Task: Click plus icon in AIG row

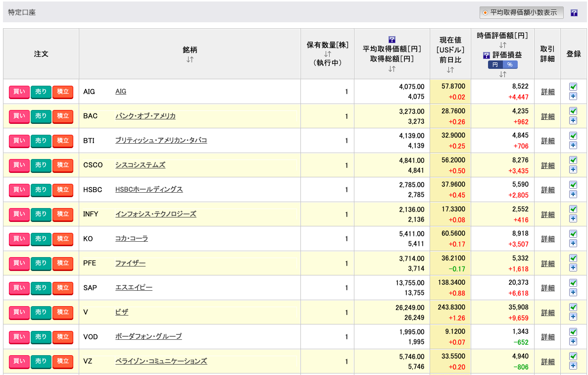Action: (x=573, y=96)
